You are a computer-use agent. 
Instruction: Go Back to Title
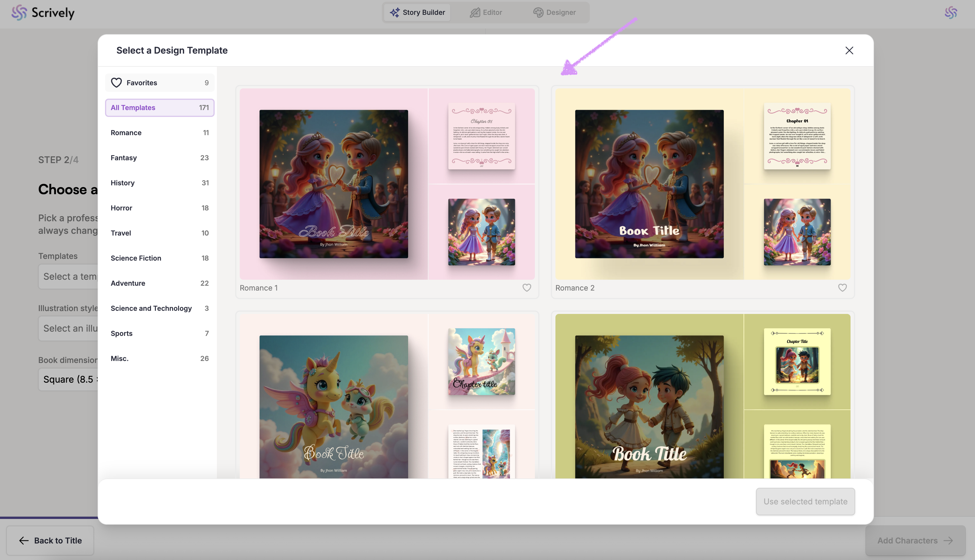coord(50,540)
